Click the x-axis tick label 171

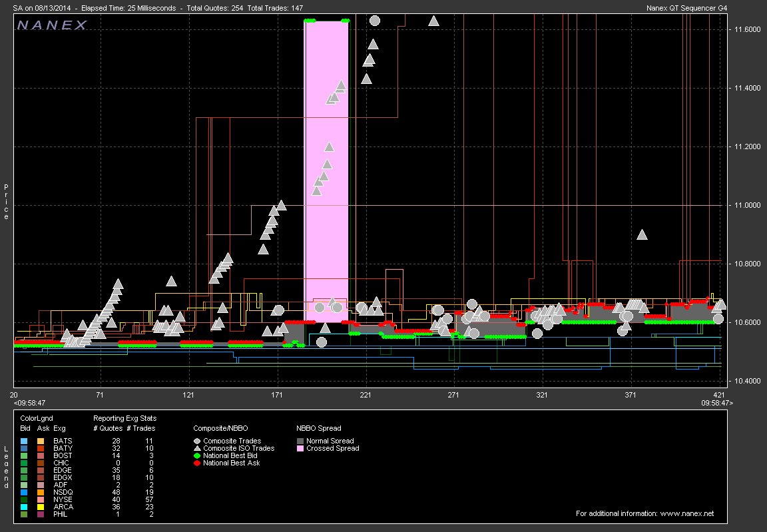coord(277,395)
